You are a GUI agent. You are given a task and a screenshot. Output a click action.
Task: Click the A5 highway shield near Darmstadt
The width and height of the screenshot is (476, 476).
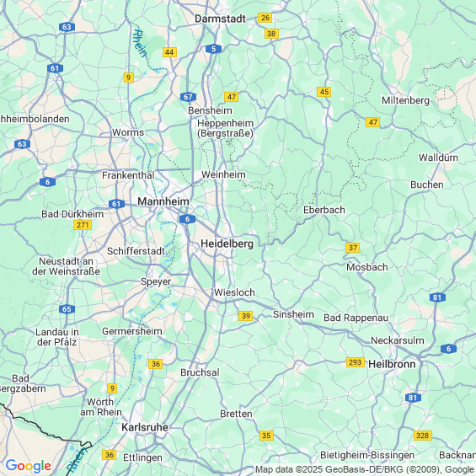(x=213, y=49)
